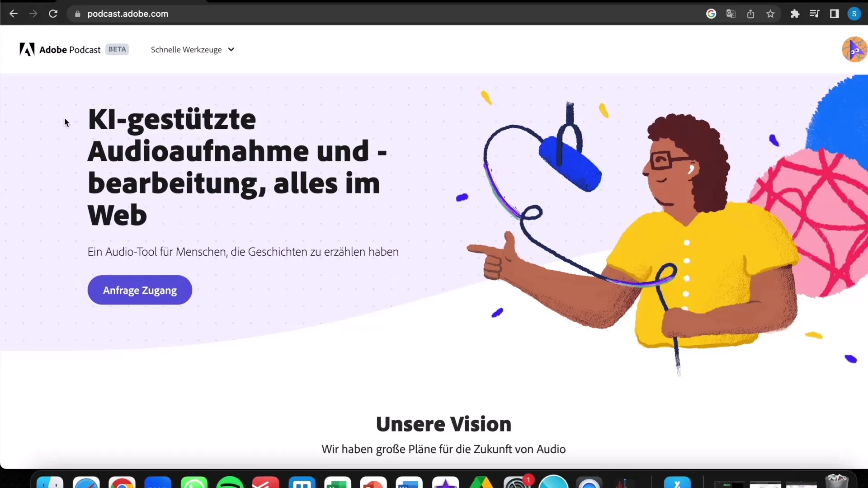This screenshot has width=868, height=488.
Task: Click the Google Translate extension icon
Action: point(730,13)
